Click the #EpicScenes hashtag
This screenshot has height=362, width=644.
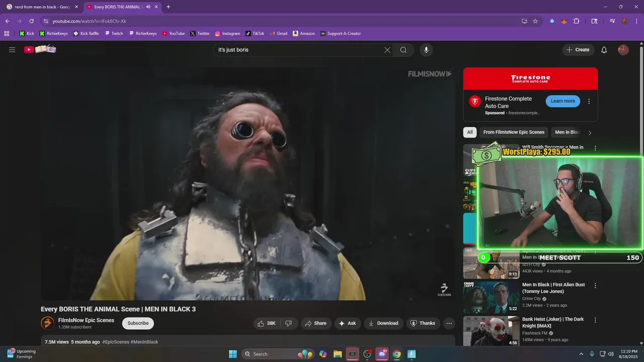(x=116, y=342)
